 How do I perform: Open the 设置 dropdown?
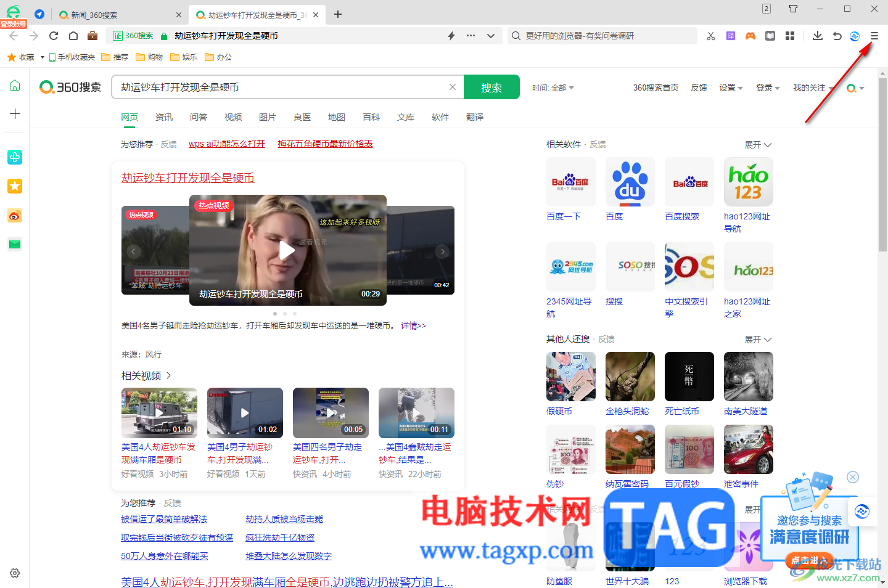[x=731, y=88]
